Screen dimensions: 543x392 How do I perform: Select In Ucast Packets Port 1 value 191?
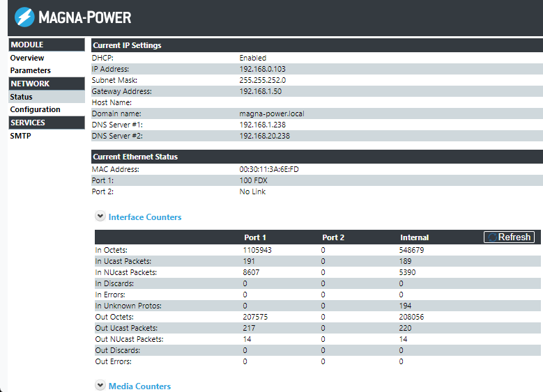[x=249, y=261]
